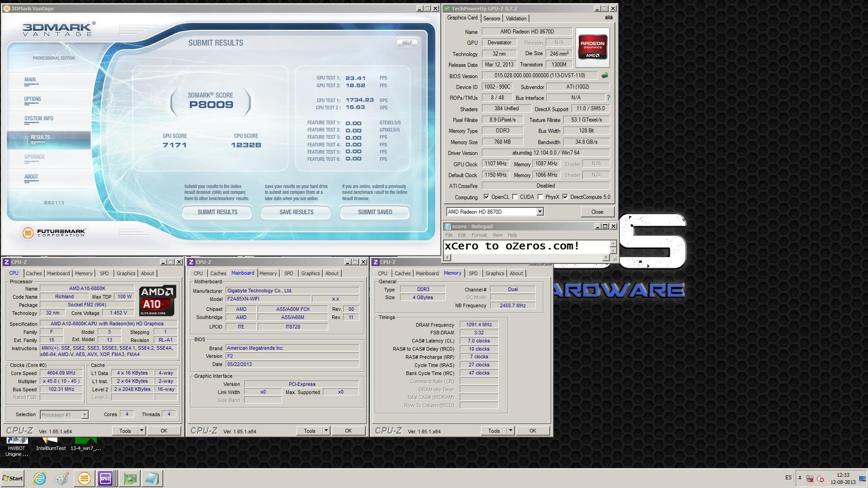Select the purple CPU-Z taskbar button

tap(105, 478)
